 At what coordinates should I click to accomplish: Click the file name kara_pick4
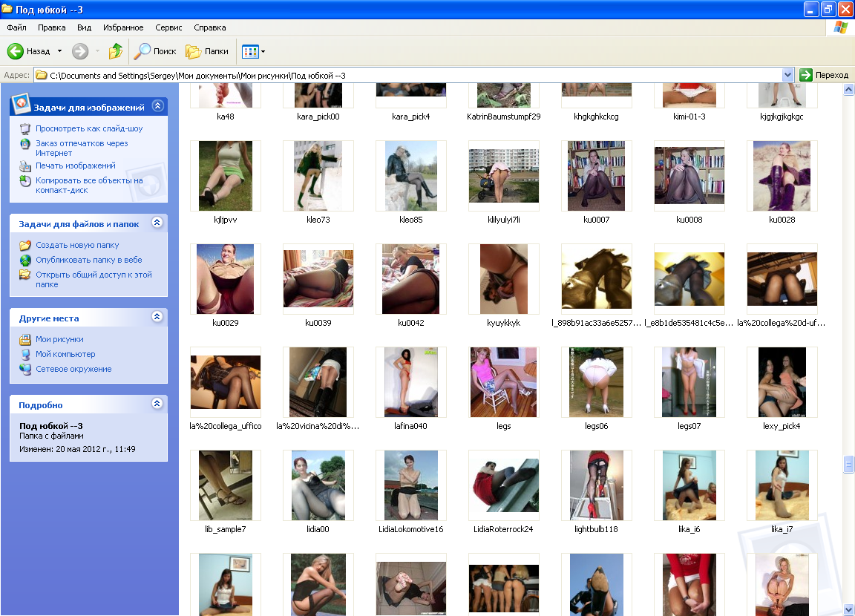pos(411,116)
